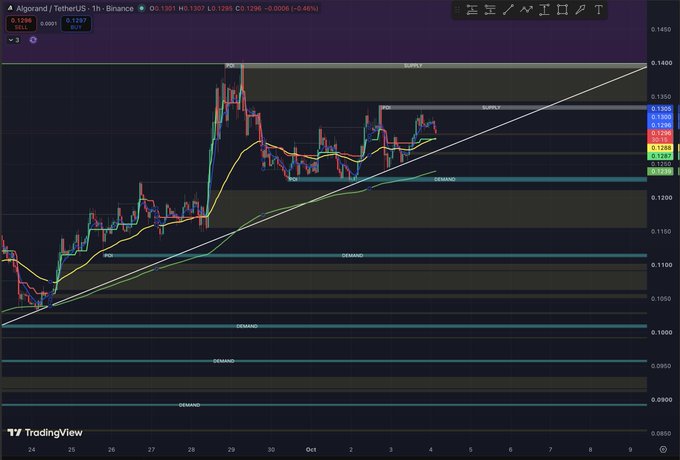Select the long position drawing tool
The width and height of the screenshot is (680, 460).
pos(472,10)
